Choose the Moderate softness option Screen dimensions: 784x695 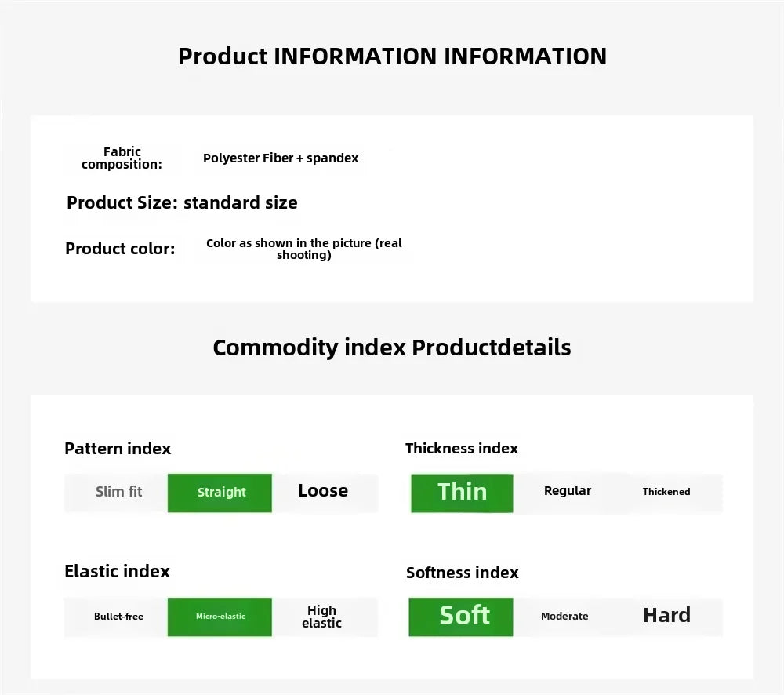[x=564, y=617]
